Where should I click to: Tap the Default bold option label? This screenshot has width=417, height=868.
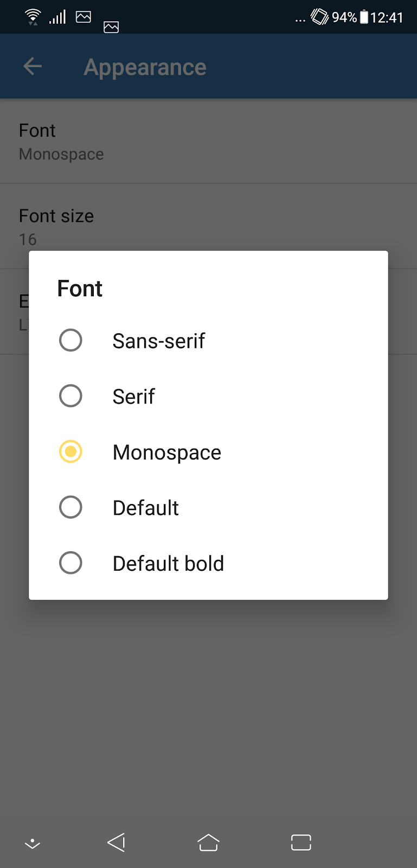point(168,564)
